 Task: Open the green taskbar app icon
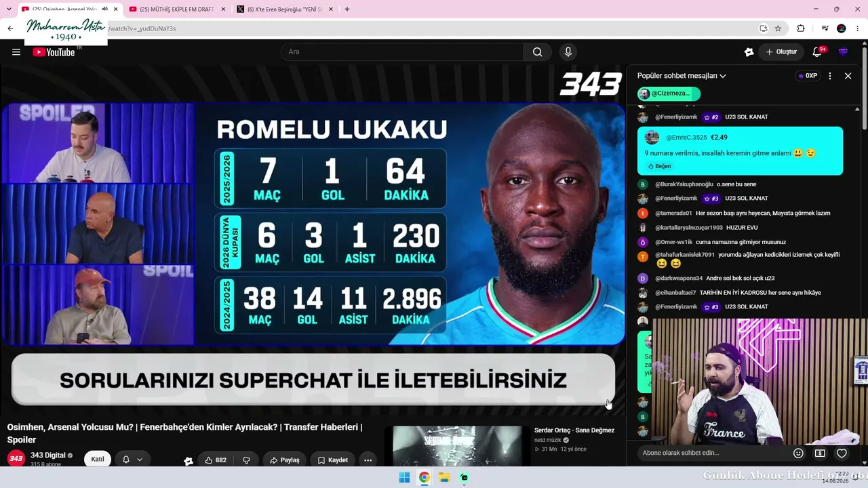pos(465,478)
